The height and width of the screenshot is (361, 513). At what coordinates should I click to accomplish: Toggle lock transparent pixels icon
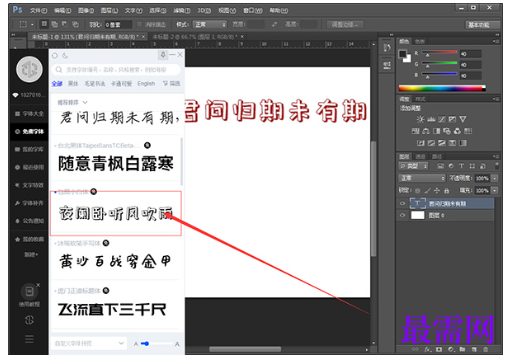pyautogui.click(x=417, y=191)
